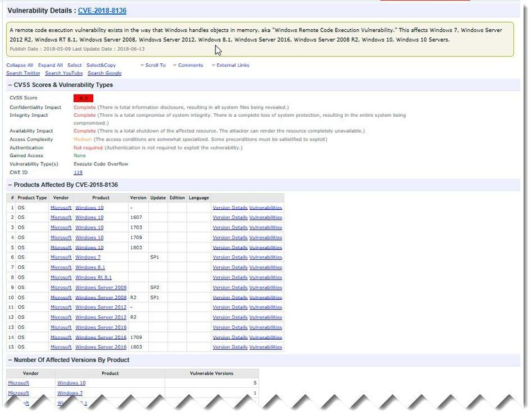This screenshot has width=532, height=417.
Task: Click Search Google
Action: point(104,73)
